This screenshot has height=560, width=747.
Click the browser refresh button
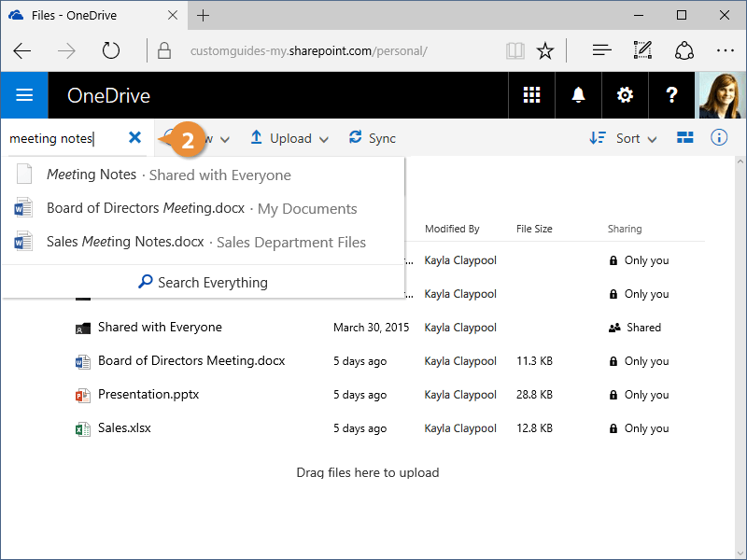point(111,50)
